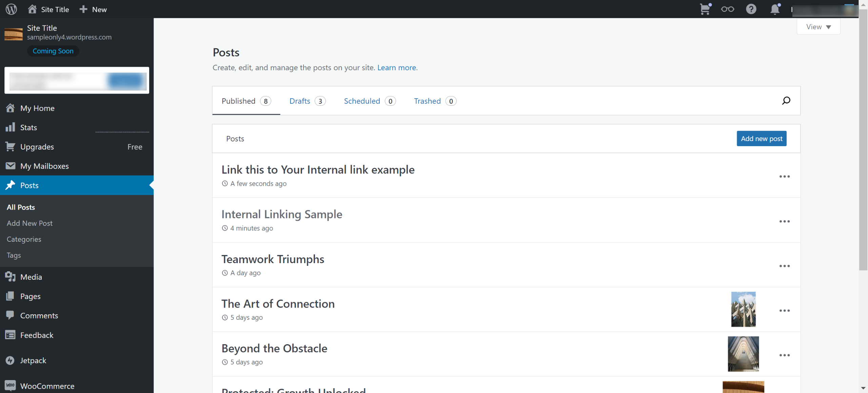Open the Reader glasses icon

click(x=727, y=9)
